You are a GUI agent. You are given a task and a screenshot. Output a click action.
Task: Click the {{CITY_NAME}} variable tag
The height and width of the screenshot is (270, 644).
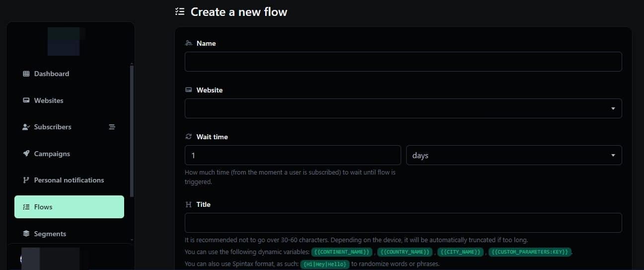(x=460, y=252)
